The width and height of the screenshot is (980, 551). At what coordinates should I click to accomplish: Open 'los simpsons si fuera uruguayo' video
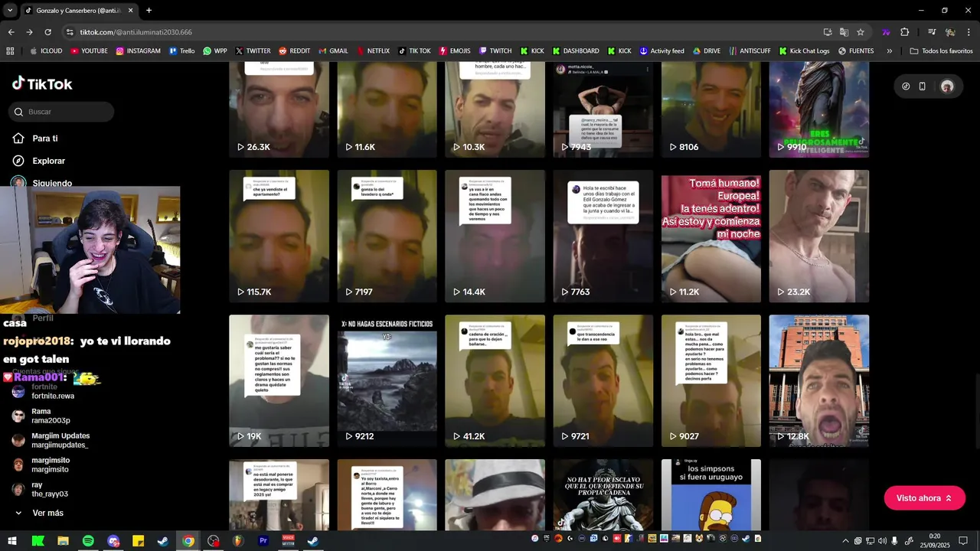711,494
